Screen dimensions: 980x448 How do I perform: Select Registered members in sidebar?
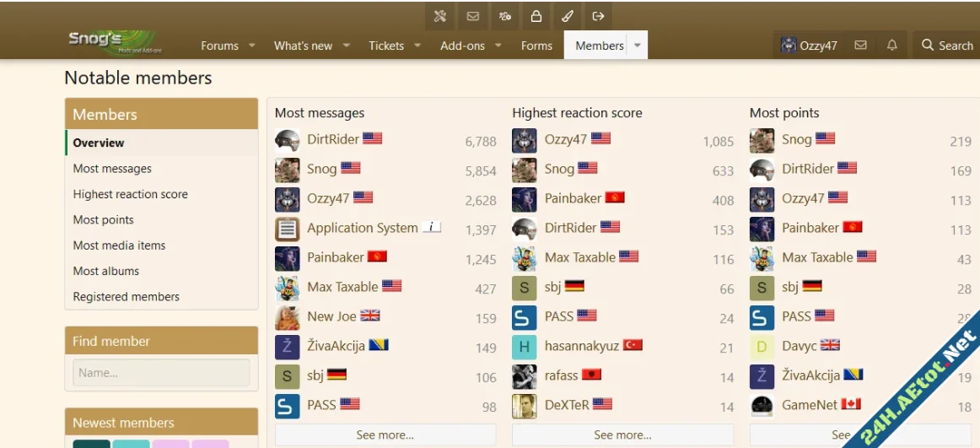click(126, 297)
